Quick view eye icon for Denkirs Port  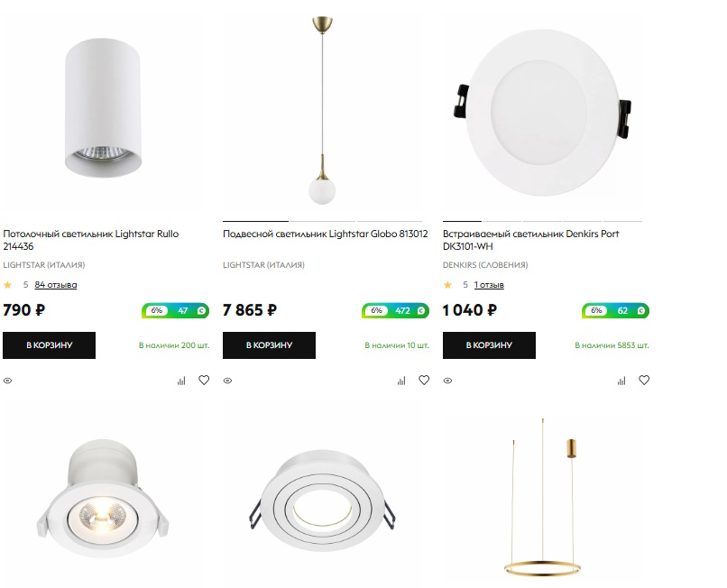[448, 381]
